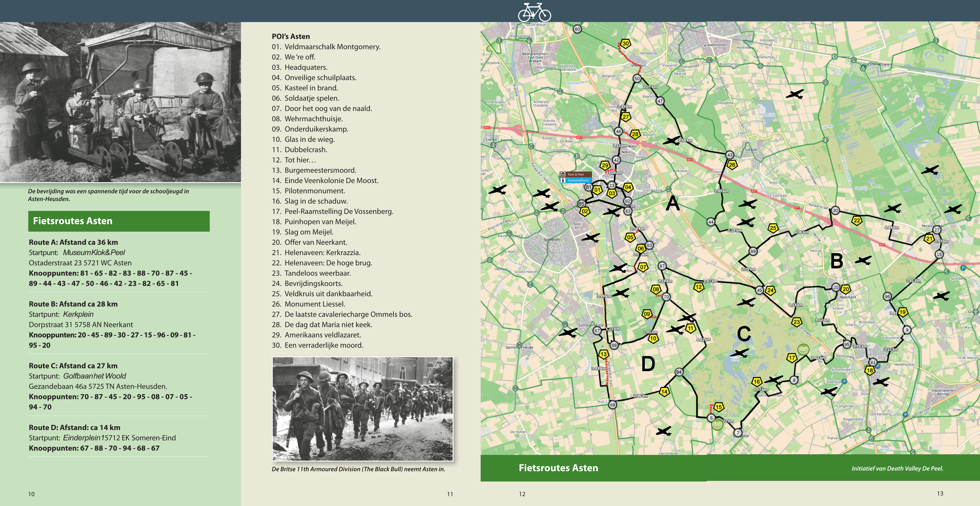The image size is (980, 506).
Task: Click page number 12 at the bottom
Action: coord(522,494)
